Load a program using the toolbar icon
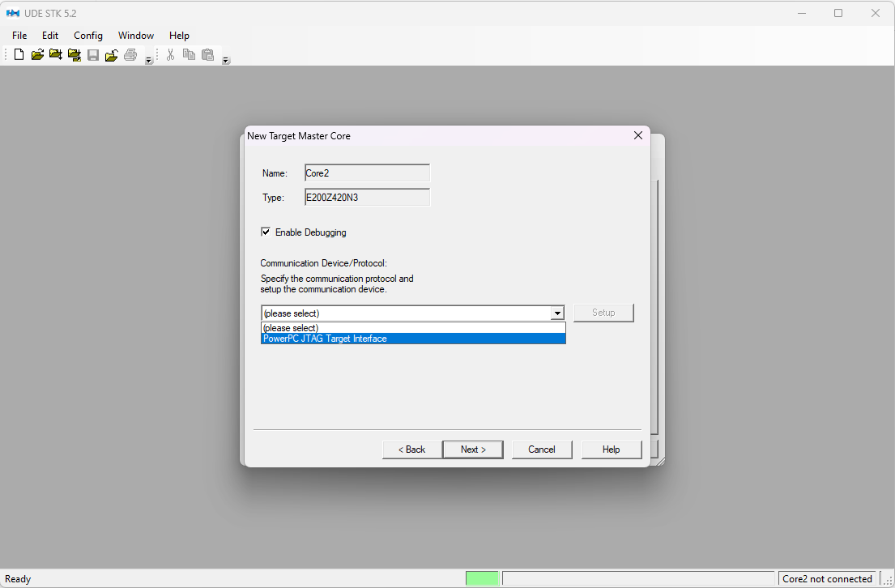Viewport: 895px width, 588px height. [x=55, y=54]
